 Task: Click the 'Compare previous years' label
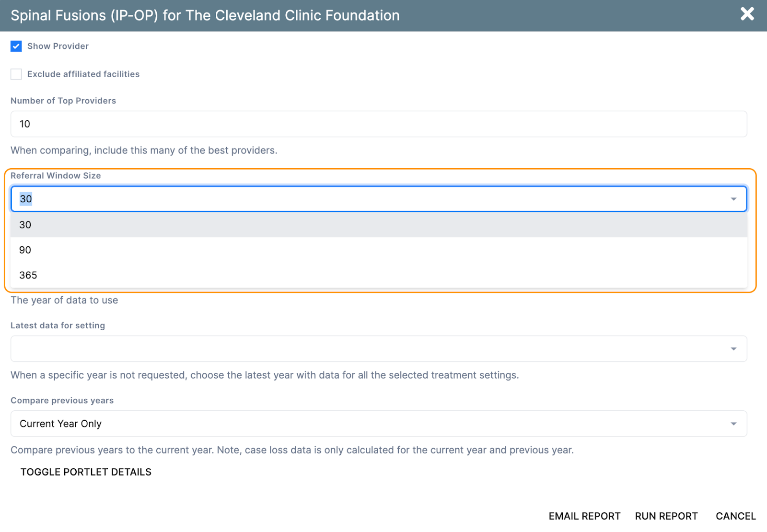point(62,401)
